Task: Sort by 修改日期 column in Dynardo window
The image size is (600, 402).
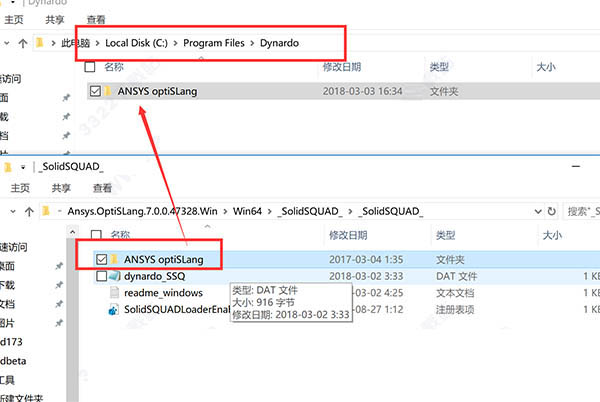Action: pos(342,67)
